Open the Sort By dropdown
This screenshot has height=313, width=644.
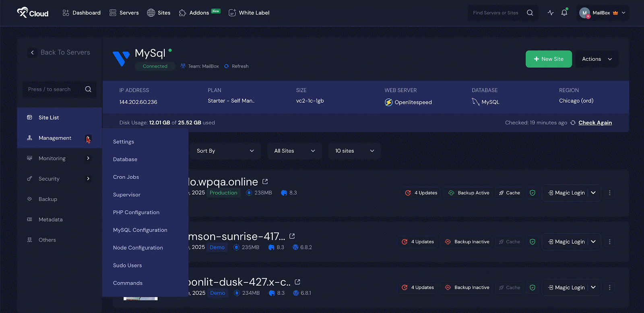[x=225, y=151]
